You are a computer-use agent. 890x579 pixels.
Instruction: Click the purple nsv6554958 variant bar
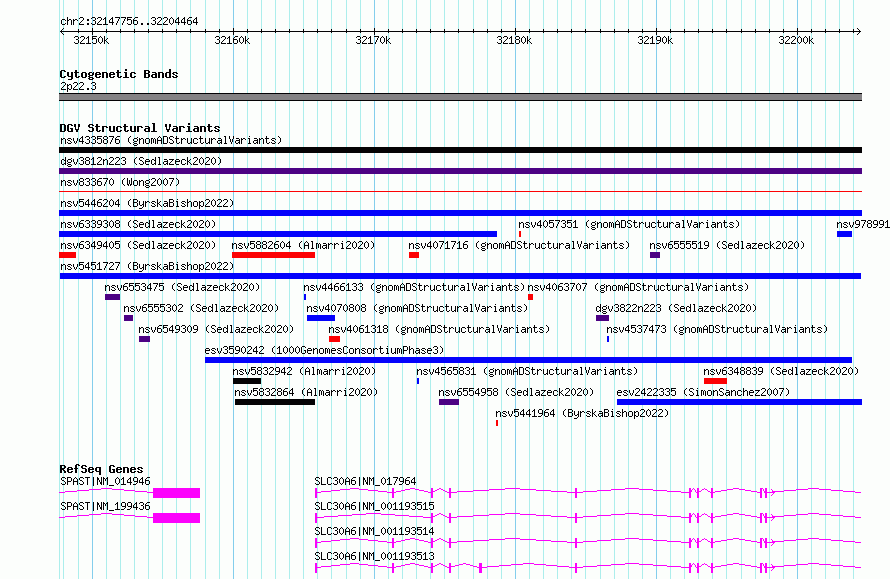pyautogui.click(x=448, y=402)
